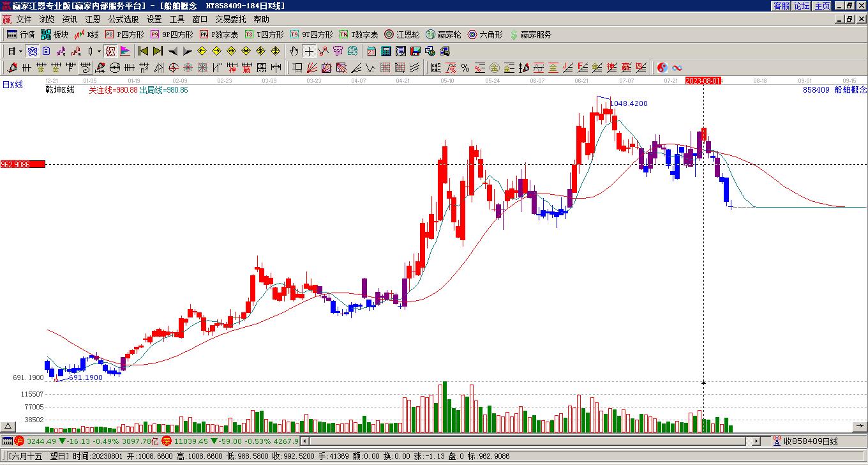Click the 1048.4200 high price label
This screenshot has width=868, height=465.
(629, 103)
